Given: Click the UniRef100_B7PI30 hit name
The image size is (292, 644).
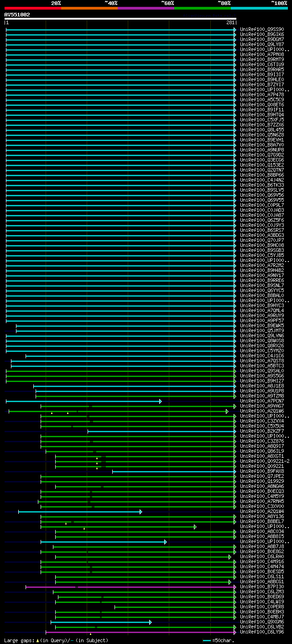Looking at the screenshot, I should tap(262, 587).
